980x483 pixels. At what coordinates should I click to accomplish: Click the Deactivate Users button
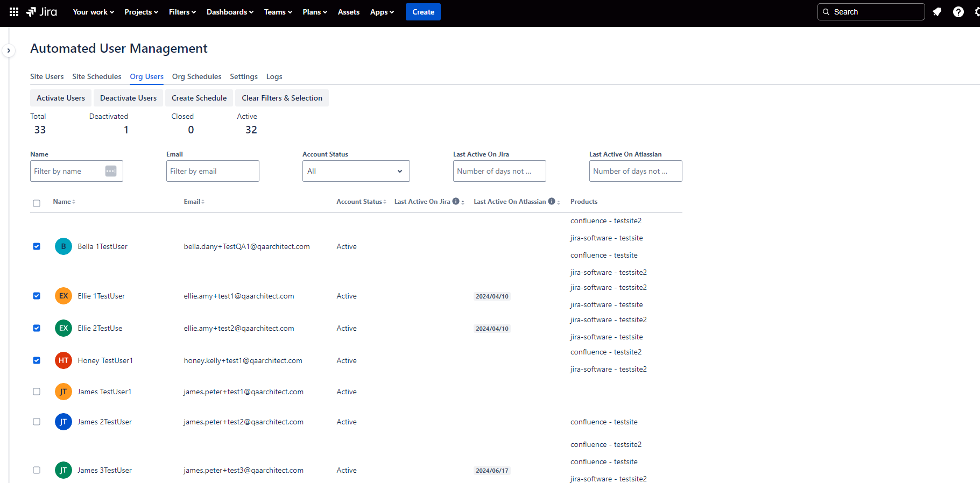(128, 98)
